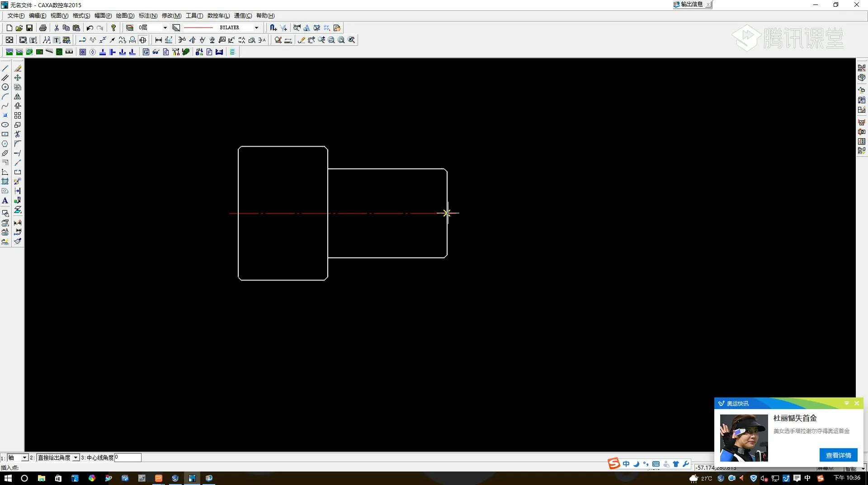Click the 查看详情 button in popup

(x=838, y=455)
